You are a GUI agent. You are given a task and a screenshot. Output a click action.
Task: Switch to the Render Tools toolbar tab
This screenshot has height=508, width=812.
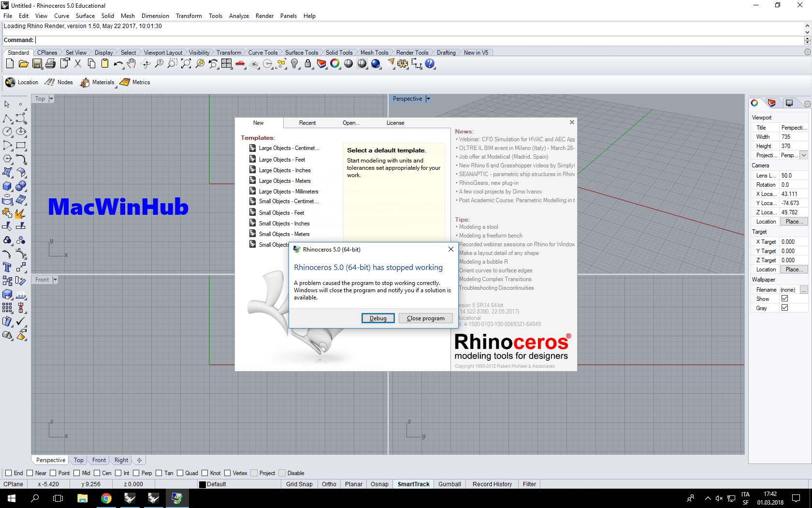point(412,53)
